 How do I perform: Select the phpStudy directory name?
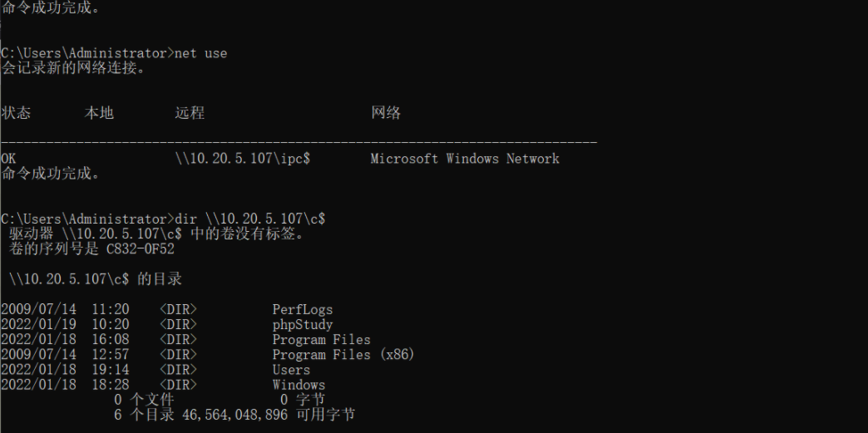303,324
